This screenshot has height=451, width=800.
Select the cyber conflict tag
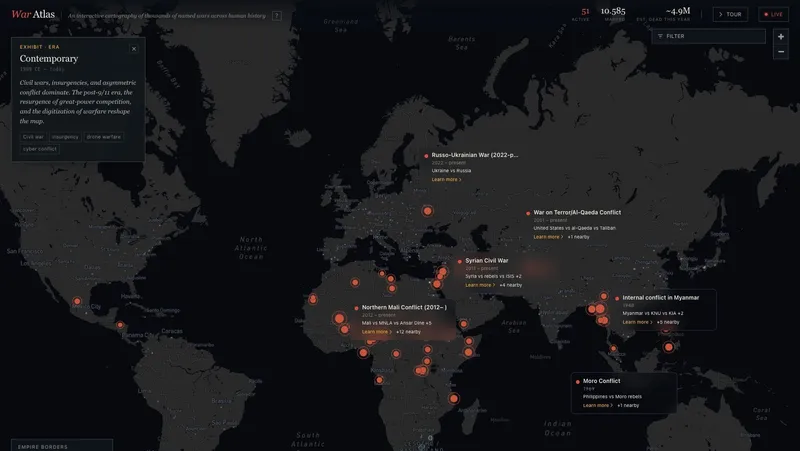pos(40,149)
